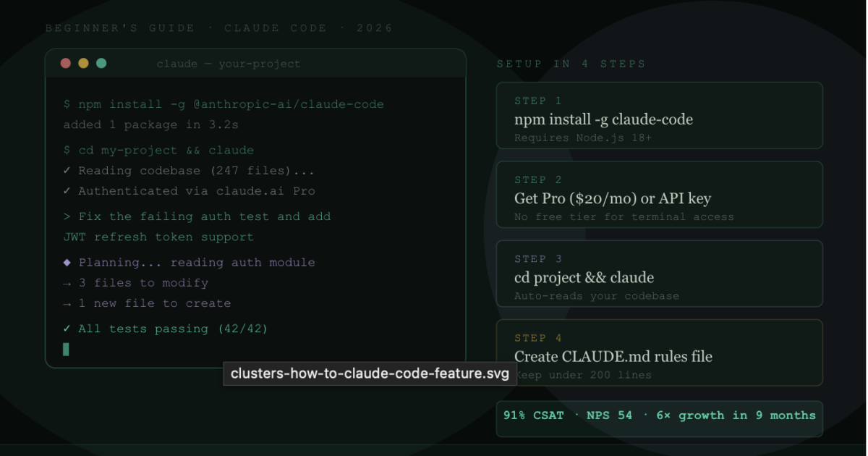Click the checkmark beside "Authenticated via claude.ai Pro"

tap(66, 190)
